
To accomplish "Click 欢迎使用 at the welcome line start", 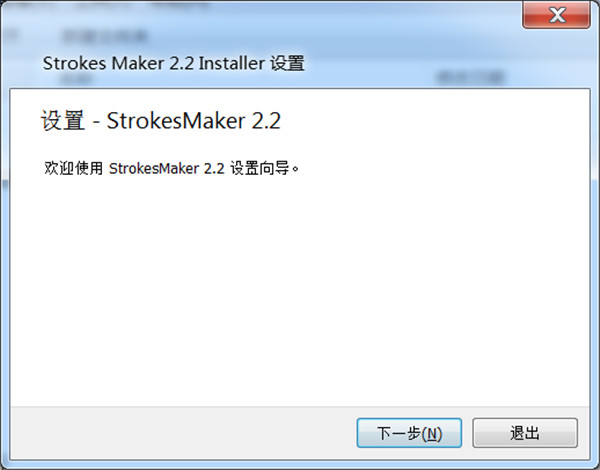I will (x=73, y=168).
